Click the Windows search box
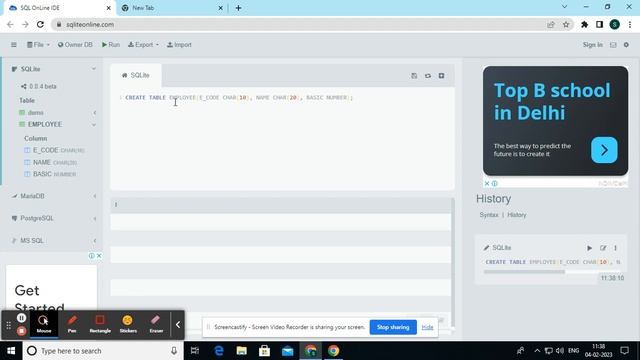 point(102,351)
